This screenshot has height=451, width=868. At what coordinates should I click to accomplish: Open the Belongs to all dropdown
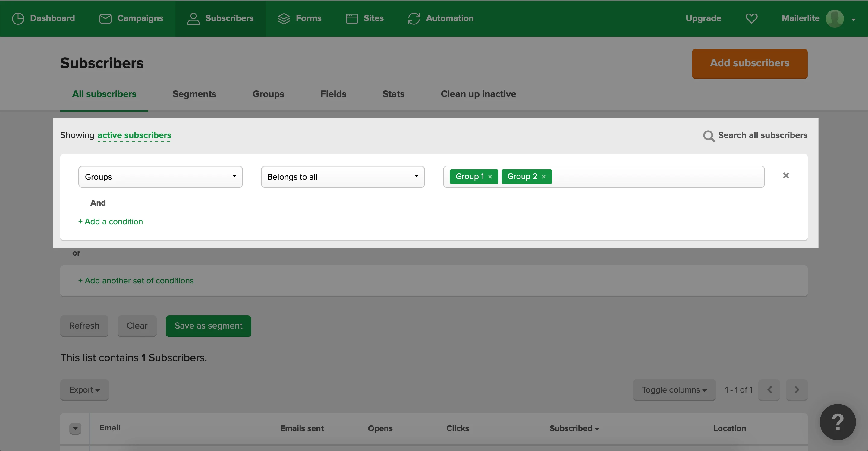click(x=343, y=177)
